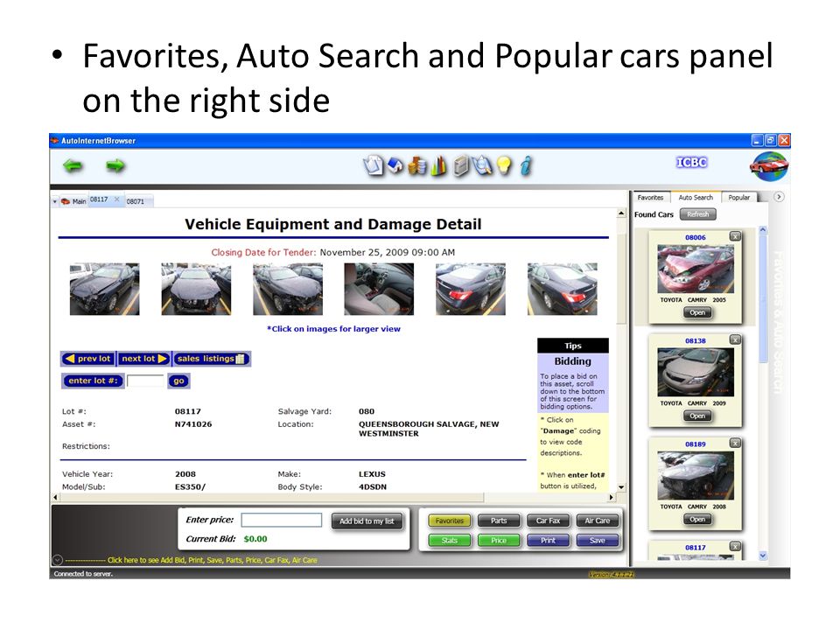
Task: Open the Toyota Camry 2005 lot
Action: click(697, 313)
